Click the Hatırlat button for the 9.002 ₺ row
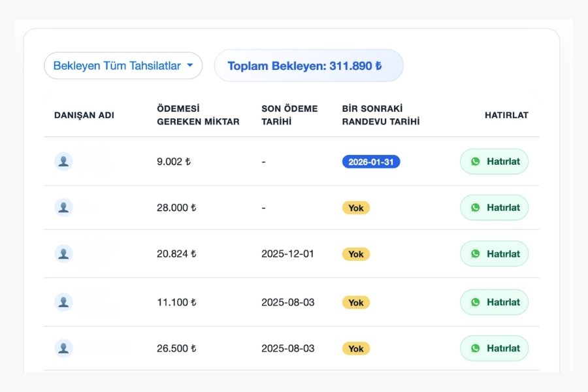Screen dimensions: 588x392 tap(494, 161)
